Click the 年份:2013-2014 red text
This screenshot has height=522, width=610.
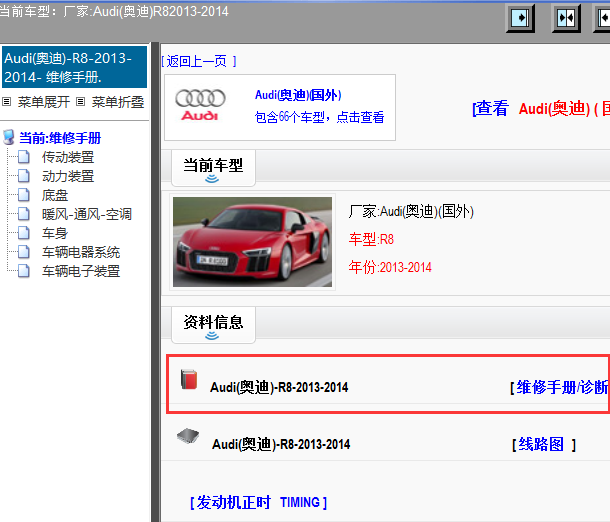[x=390, y=267]
